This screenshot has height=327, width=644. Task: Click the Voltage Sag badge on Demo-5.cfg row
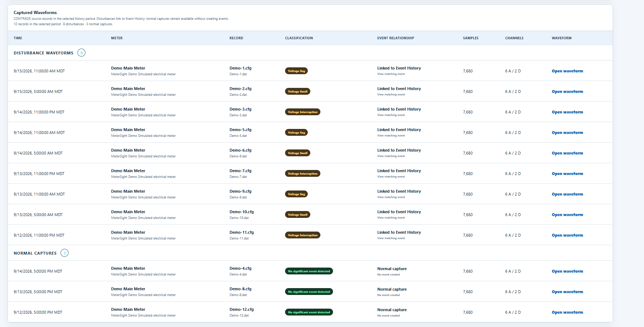(296, 133)
